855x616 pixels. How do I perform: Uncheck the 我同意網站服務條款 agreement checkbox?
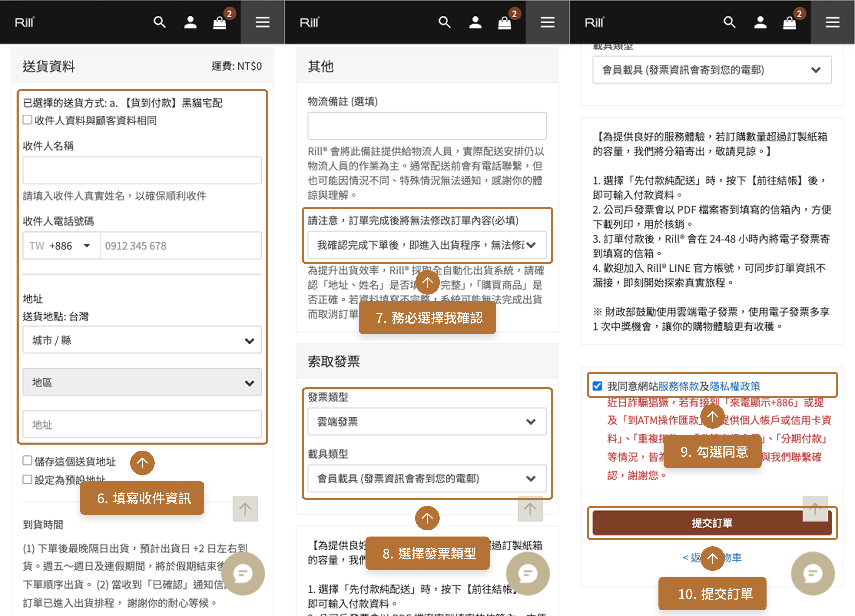point(597,386)
